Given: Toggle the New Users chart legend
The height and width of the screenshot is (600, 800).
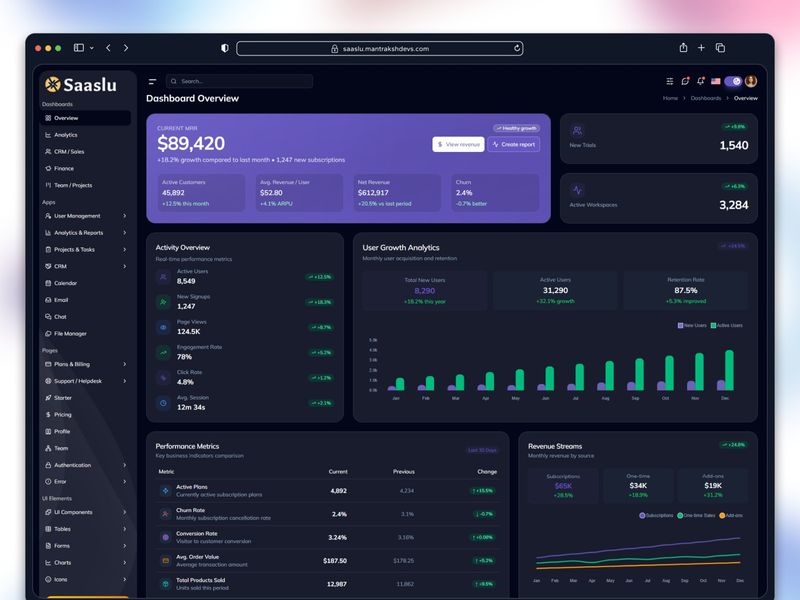Looking at the screenshot, I should tap(692, 326).
